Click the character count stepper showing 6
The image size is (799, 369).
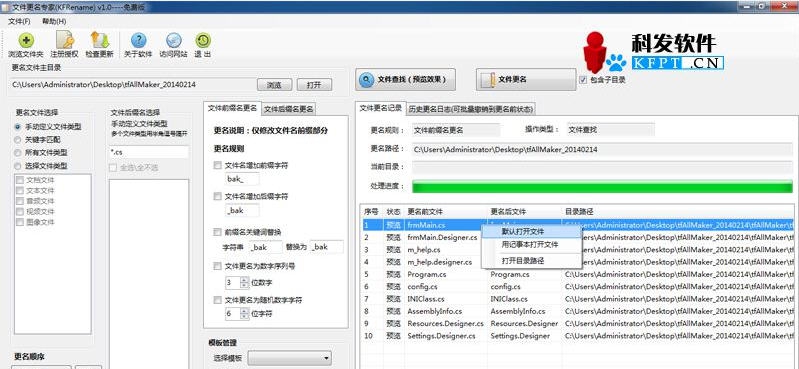pos(244,313)
